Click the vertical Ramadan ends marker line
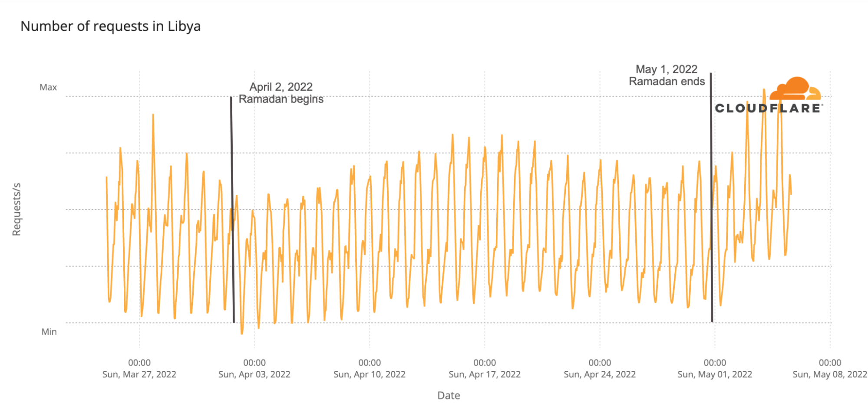868x410 pixels. (x=711, y=197)
